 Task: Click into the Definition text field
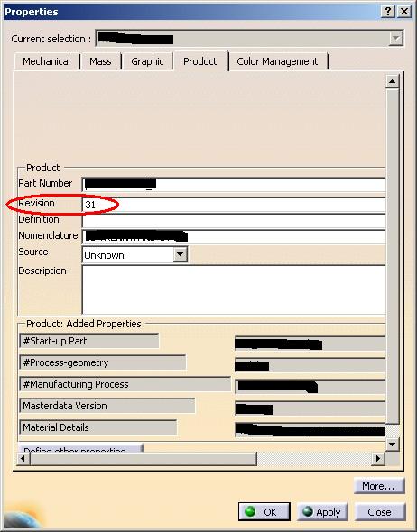[x=234, y=221]
